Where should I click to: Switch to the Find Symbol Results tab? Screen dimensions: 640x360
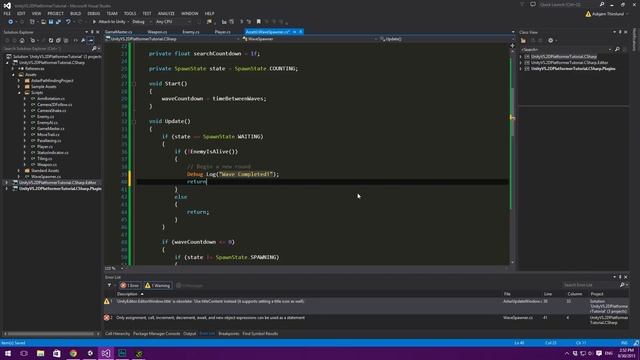(260, 334)
